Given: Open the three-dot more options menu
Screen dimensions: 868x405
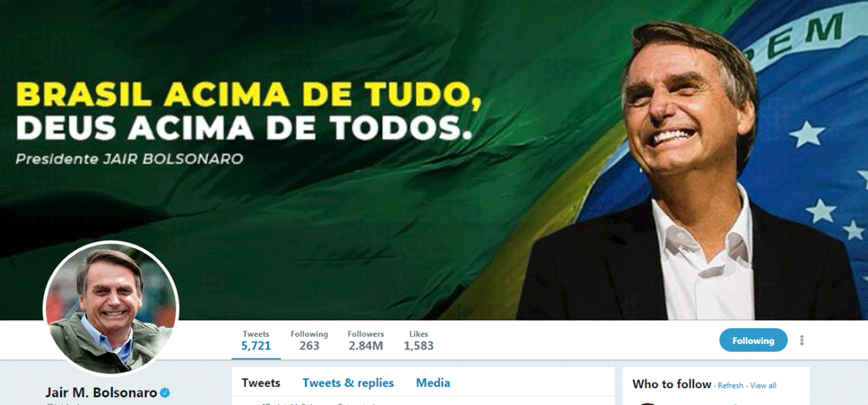Looking at the screenshot, I should pyautogui.click(x=801, y=340).
